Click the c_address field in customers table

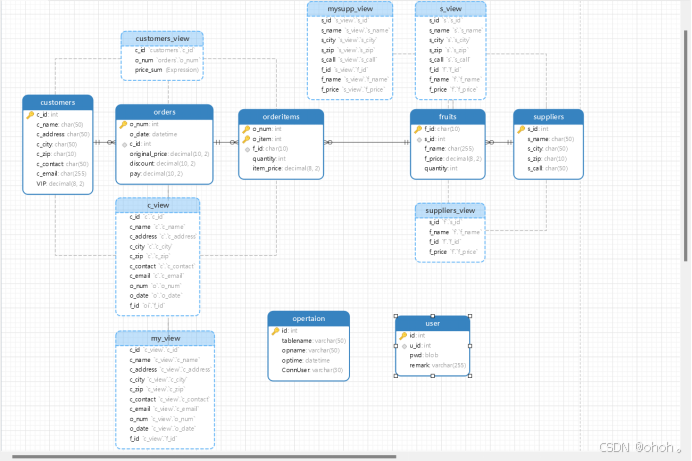pos(63,135)
